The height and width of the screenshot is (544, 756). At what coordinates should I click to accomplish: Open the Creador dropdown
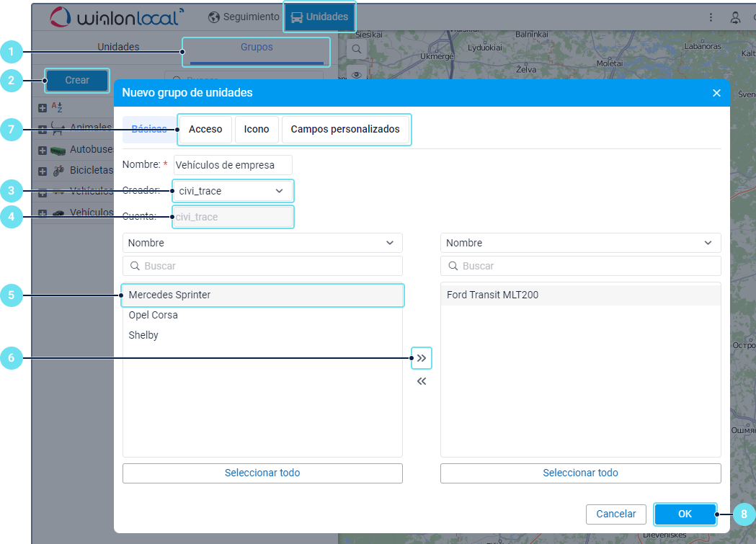tap(232, 191)
